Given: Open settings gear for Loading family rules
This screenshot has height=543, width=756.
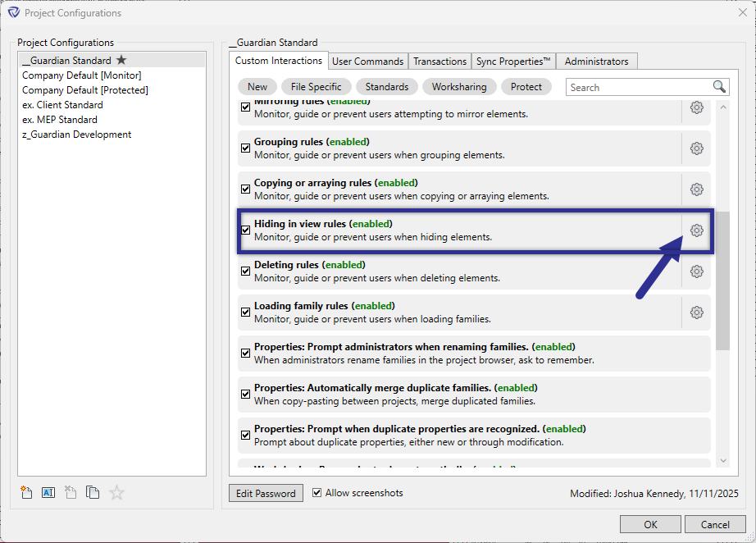Looking at the screenshot, I should coord(696,313).
